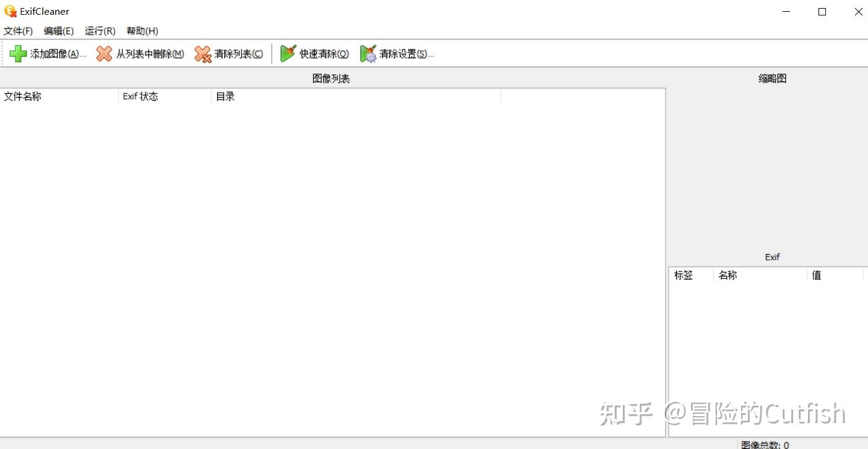Select the 添加图像(A) toolbar button

point(56,53)
